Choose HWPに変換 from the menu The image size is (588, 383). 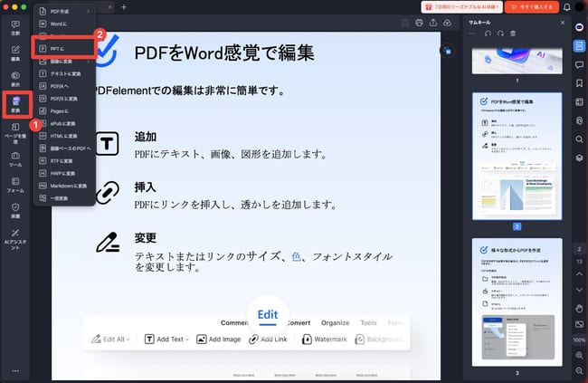(65, 173)
